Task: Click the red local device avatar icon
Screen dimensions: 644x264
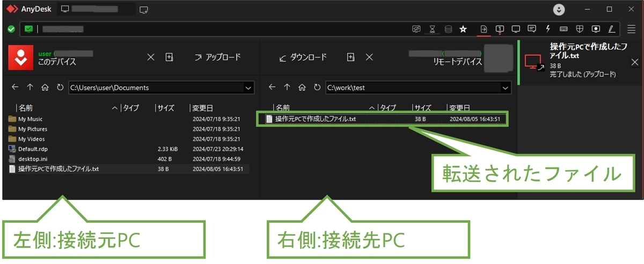Action: 21,57
